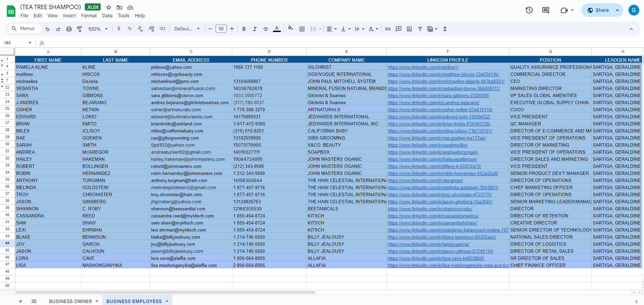Open the comments panel
Screen dimensions: 644x305
click(x=546, y=10)
